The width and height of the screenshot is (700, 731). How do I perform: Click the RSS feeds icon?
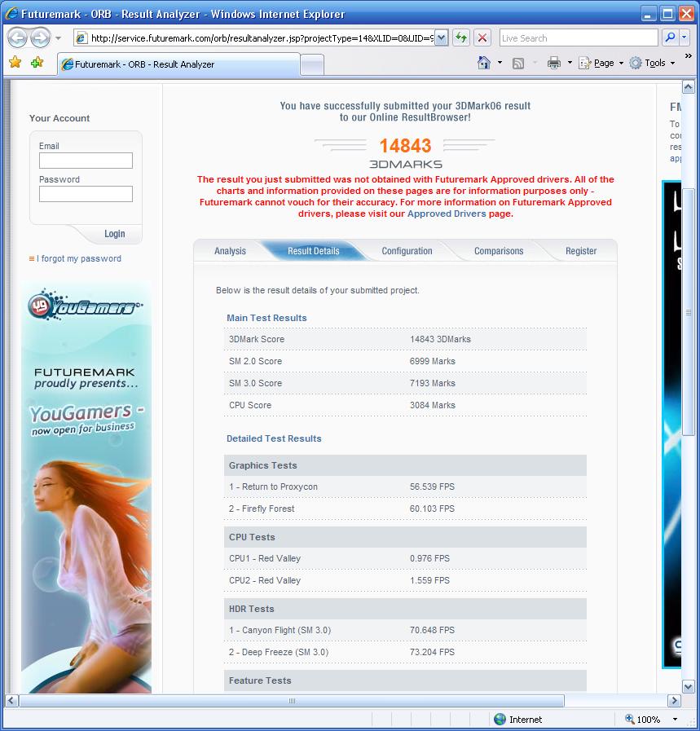click(x=517, y=64)
